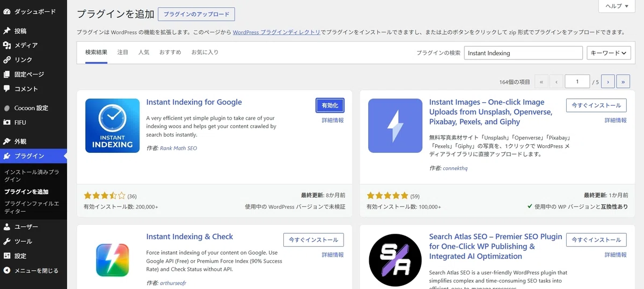Focus the plugin search field

point(523,53)
